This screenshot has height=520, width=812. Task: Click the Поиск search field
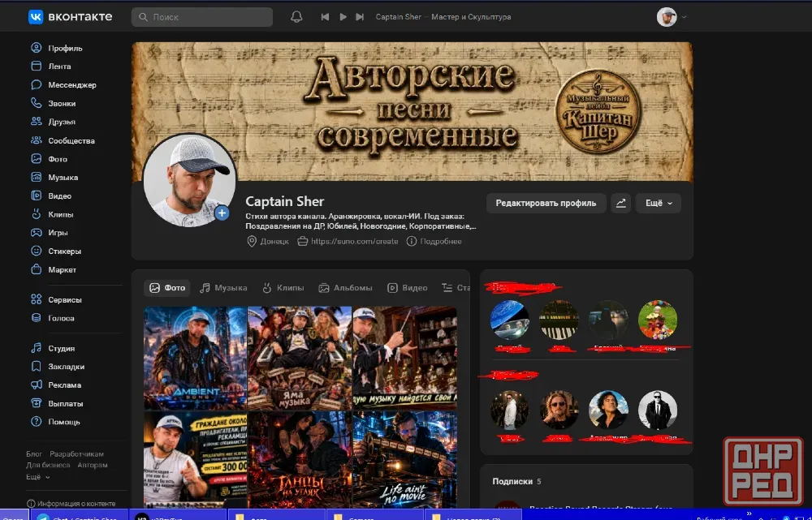click(202, 16)
